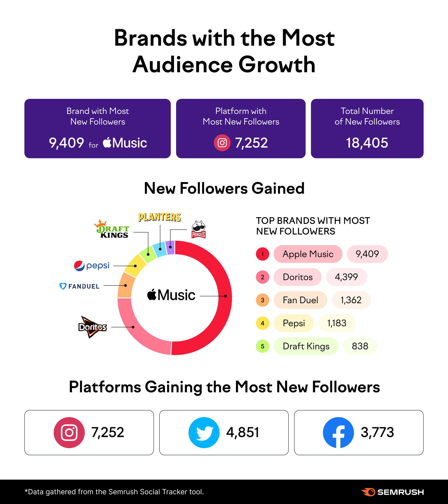The image size is (448, 504).
Task: Click the Planters logo above chart
Action: tap(160, 217)
